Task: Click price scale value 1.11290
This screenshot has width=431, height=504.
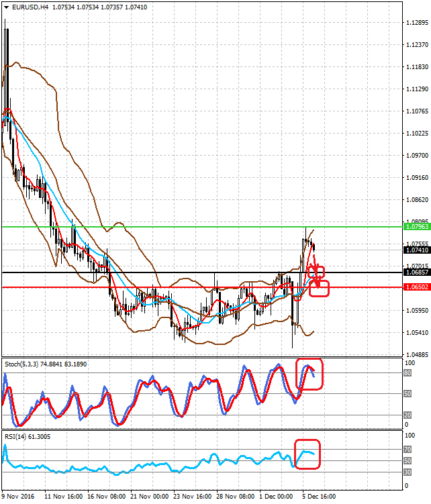Action: coord(417,89)
